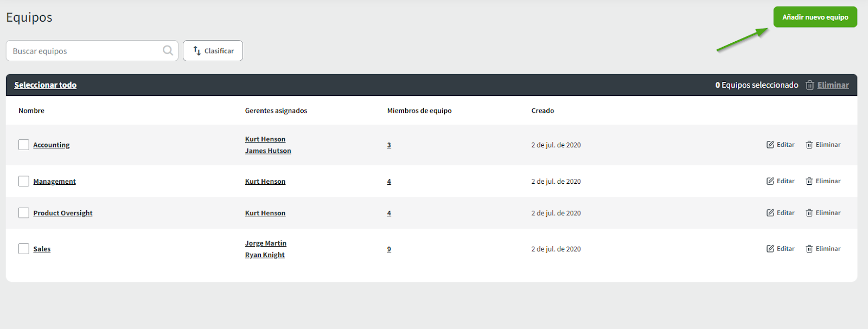Toggle the Product Oversight checkbox
This screenshot has height=329, width=868.
click(24, 213)
